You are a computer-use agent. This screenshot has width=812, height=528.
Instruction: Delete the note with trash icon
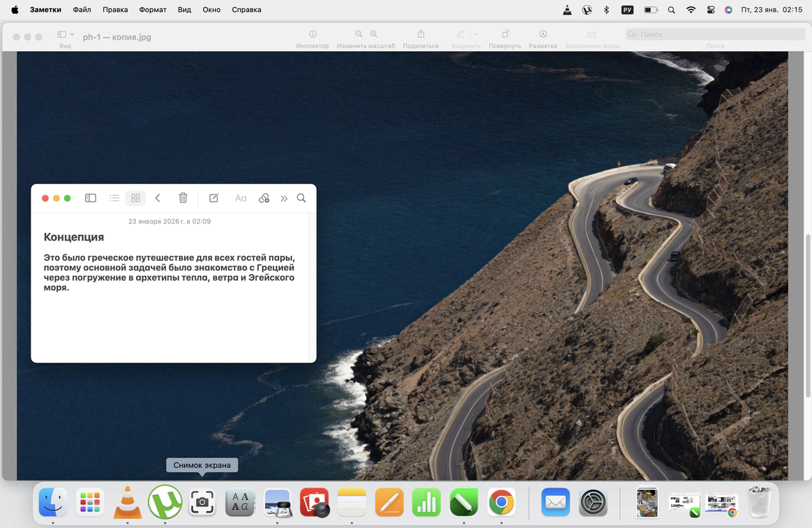click(x=183, y=198)
